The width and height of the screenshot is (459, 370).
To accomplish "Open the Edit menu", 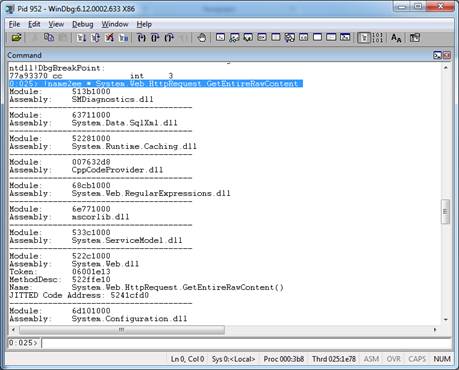I will click(x=34, y=24).
